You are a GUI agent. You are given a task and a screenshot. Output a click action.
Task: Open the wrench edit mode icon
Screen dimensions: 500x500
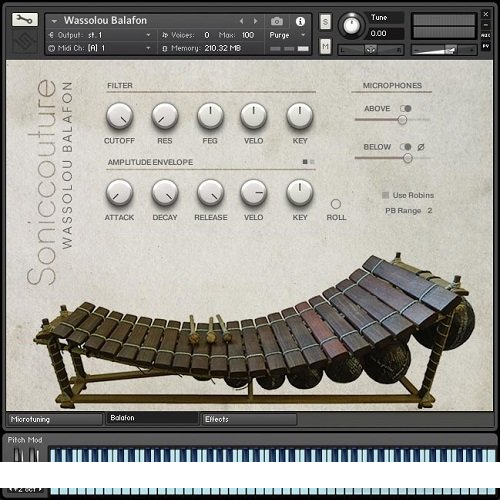25,20
